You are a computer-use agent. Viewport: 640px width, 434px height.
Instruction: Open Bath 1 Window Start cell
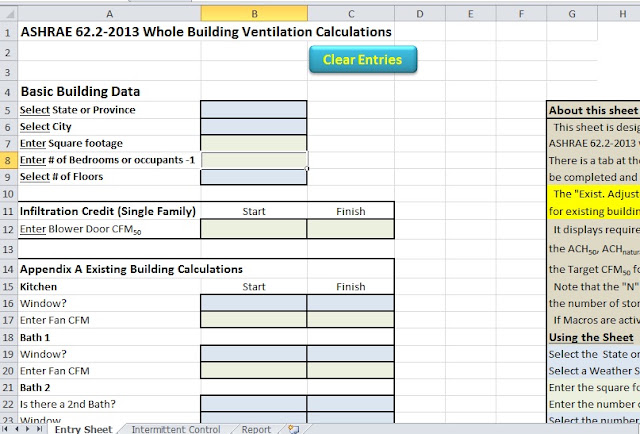click(254, 354)
